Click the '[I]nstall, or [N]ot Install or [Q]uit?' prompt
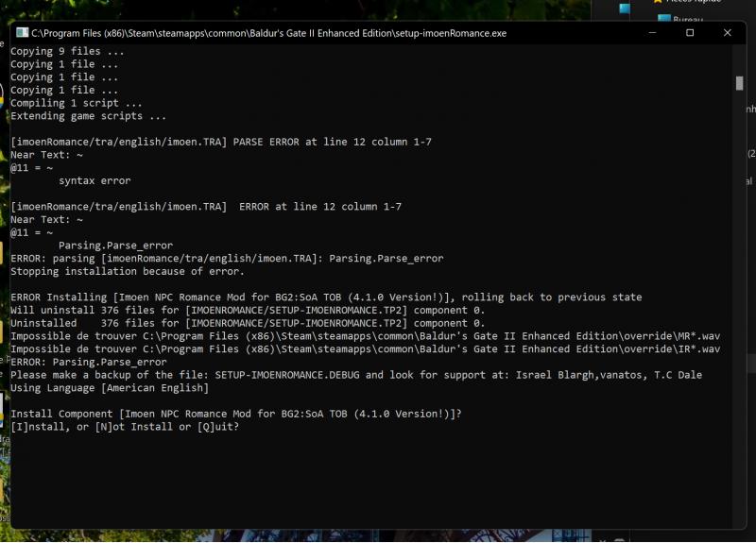The image size is (756, 543). pos(125,427)
